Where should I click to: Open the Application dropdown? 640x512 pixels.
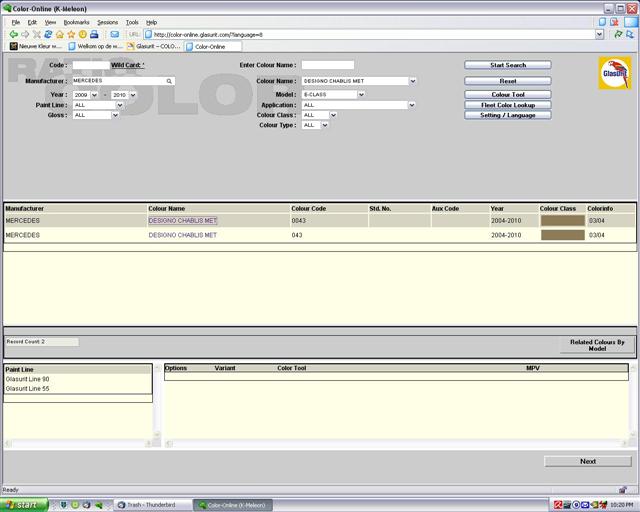point(412,105)
